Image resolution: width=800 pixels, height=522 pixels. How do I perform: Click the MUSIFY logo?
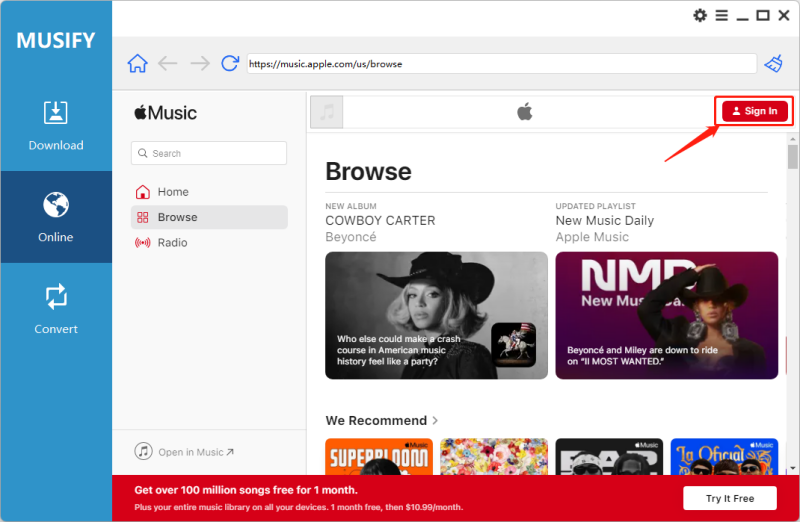56,40
